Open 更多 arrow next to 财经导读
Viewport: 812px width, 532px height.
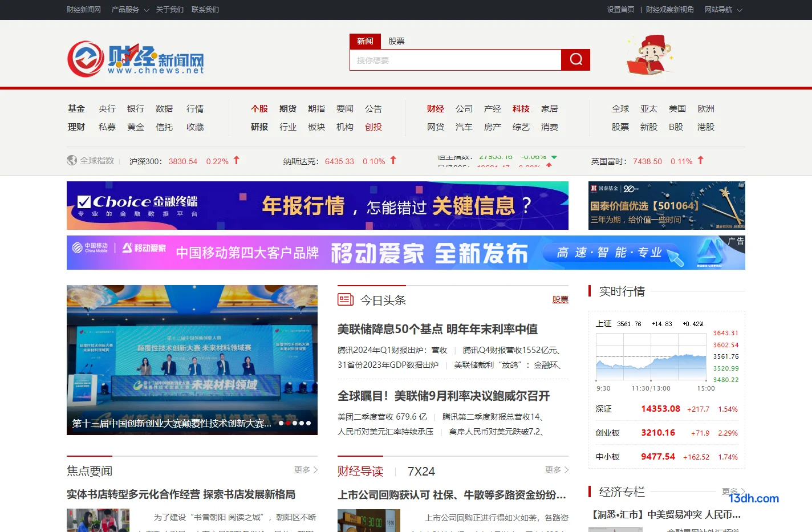point(557,470)
